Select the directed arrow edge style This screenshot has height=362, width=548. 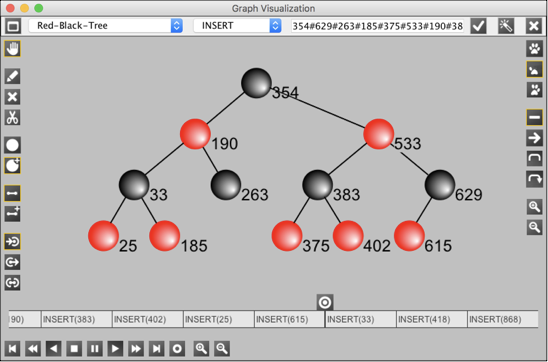[x=535, y=138]
